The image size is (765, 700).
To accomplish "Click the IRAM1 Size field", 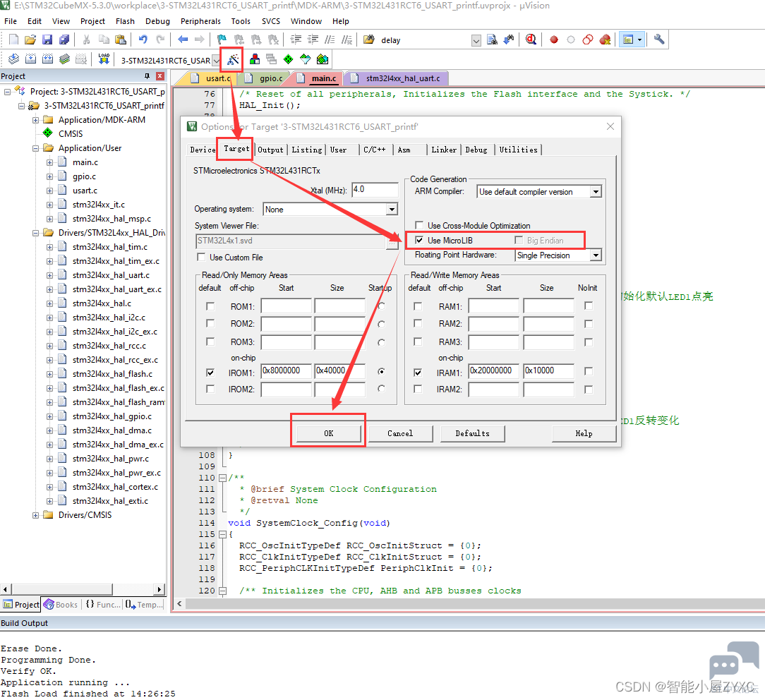I will point(548,371).
